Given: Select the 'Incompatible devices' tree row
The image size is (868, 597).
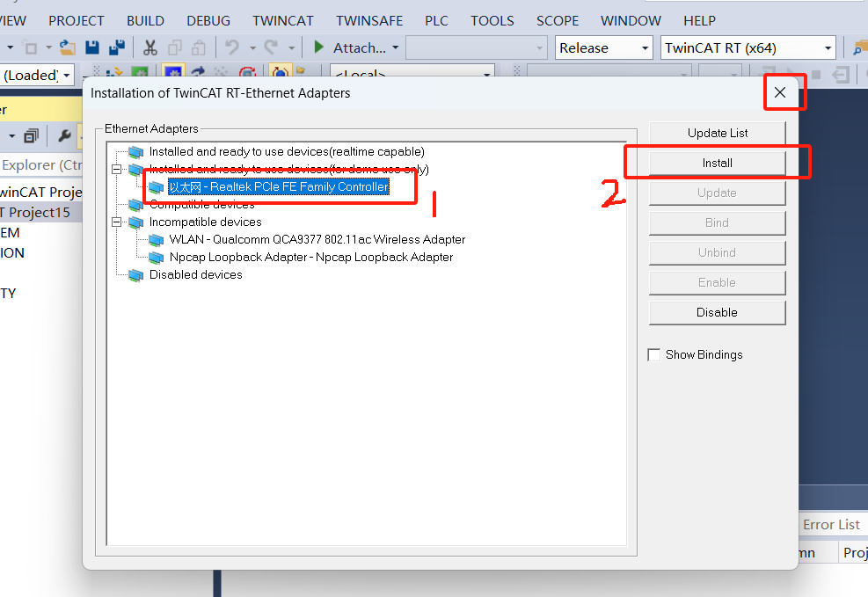Looking at the screenshot, I should click(206, 222).
